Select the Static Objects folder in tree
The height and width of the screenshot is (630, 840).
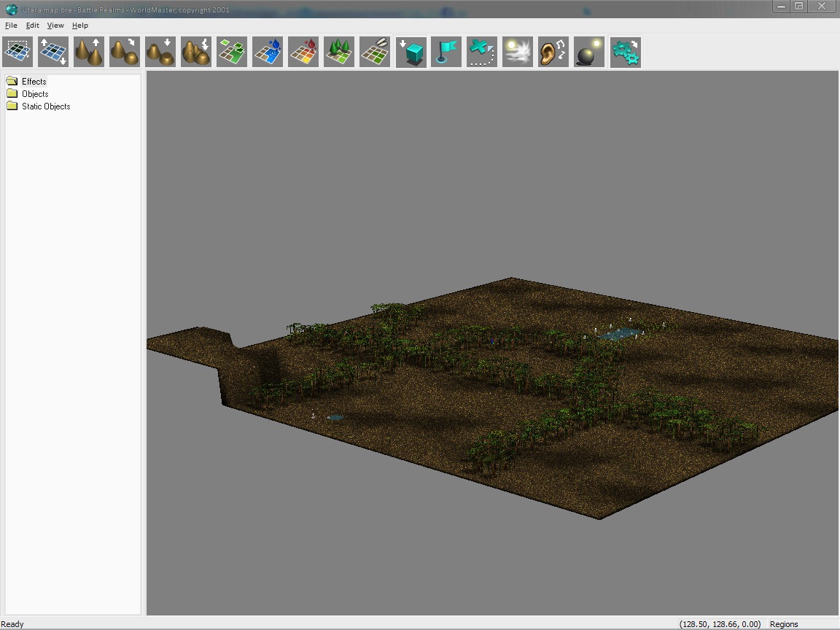click(x=46, y=106)
